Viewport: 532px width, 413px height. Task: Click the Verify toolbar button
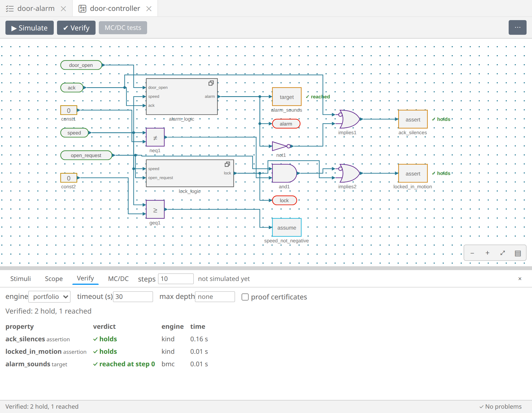pyautogui.click(x=76, y=28)
